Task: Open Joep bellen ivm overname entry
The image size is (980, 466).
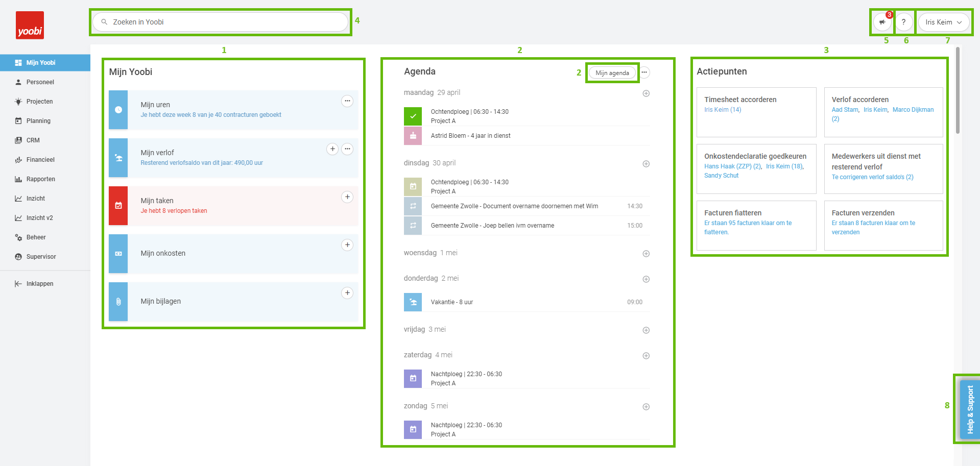Action: coord(527,226)
